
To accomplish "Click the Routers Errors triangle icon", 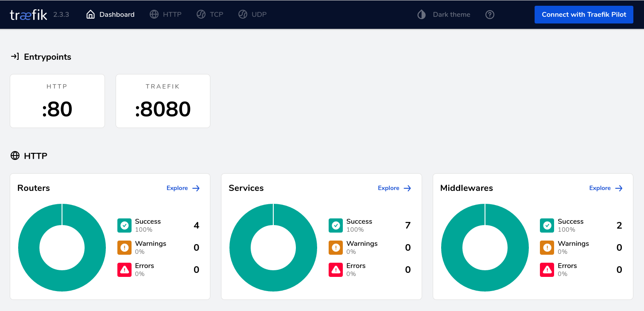I will (124, 270).
